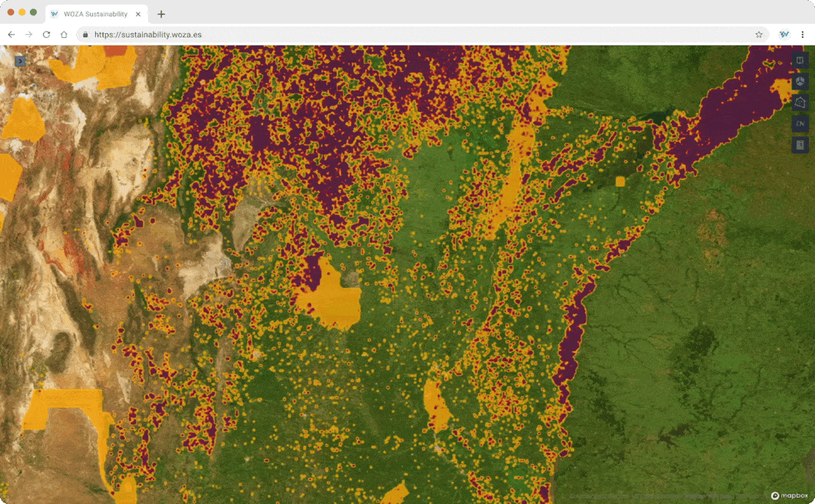Expand the sidebar with the arrow button

point(20,61)
